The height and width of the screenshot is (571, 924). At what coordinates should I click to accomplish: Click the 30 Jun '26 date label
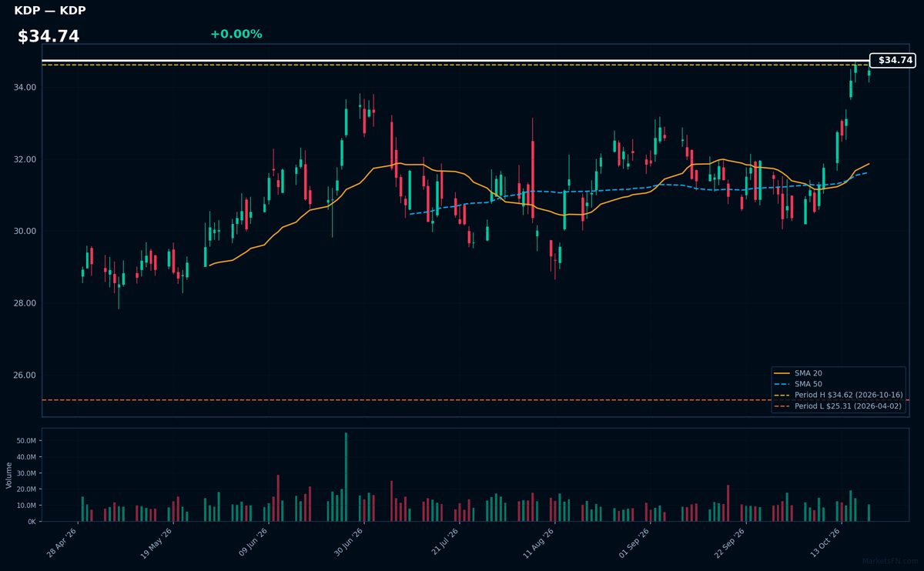coord(348,542)
